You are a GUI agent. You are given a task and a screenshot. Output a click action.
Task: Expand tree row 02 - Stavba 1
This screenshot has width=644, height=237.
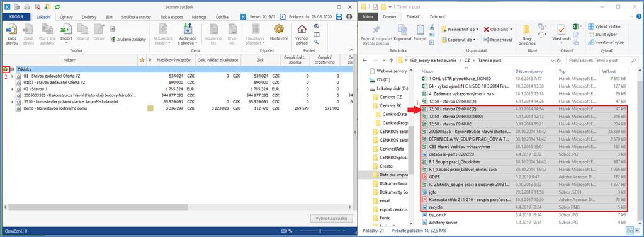12,88
